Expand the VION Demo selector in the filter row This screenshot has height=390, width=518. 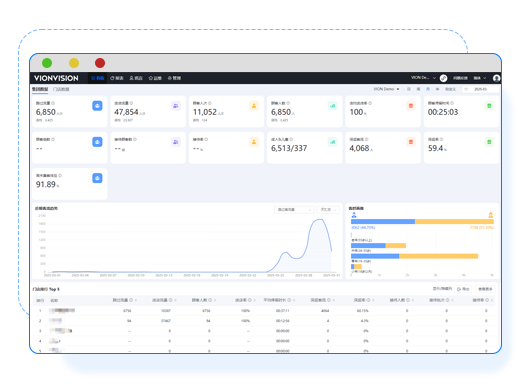(x=386, y=89)
